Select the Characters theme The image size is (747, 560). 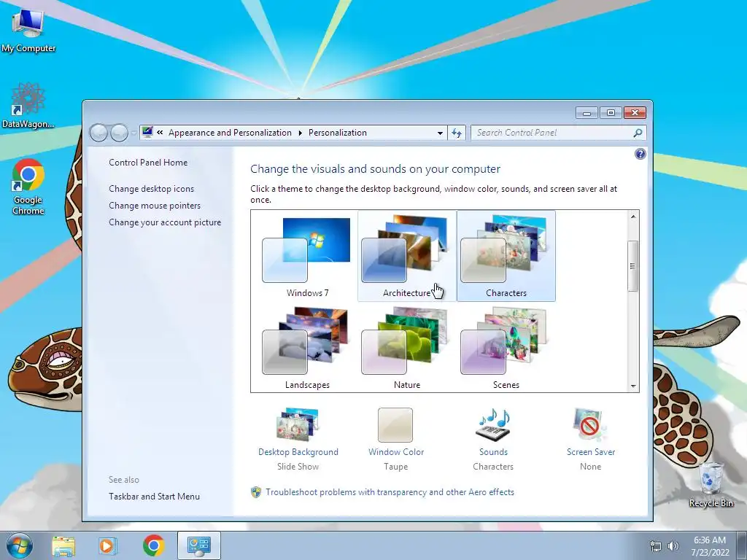506,257
